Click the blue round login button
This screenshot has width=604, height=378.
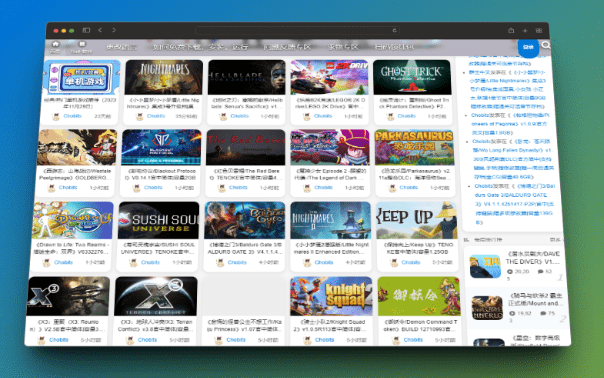click(528, 47)
